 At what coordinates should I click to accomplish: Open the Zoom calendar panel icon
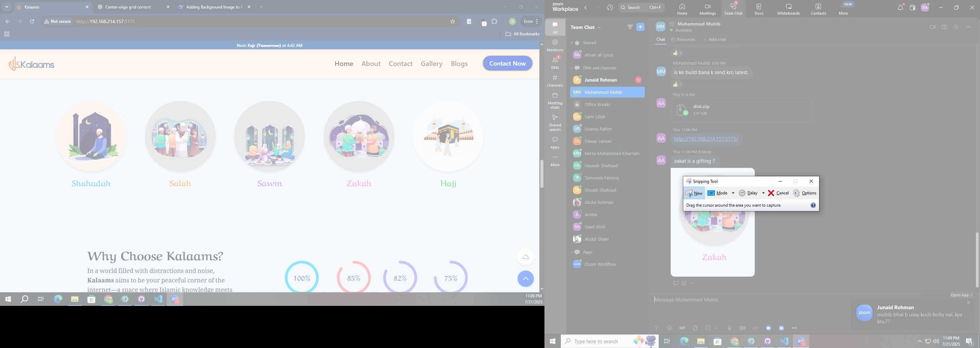point(912,7)
